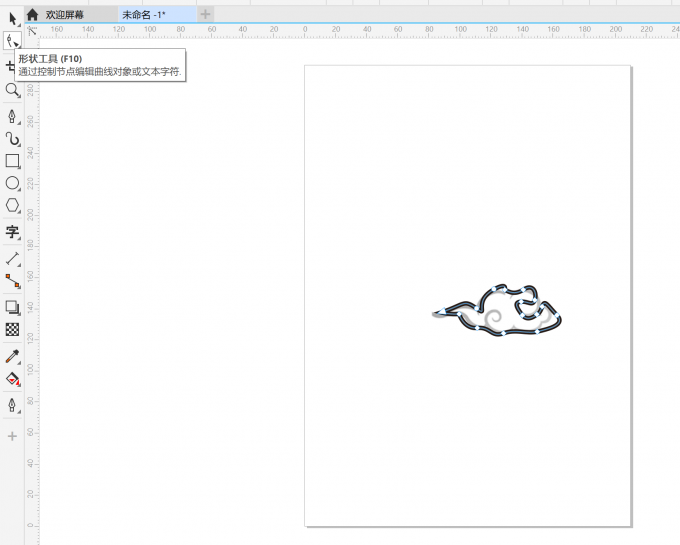Open Quick Customize plus at toolbox bottom
This screenshot has height=545, width=680.
pos(12,436)
